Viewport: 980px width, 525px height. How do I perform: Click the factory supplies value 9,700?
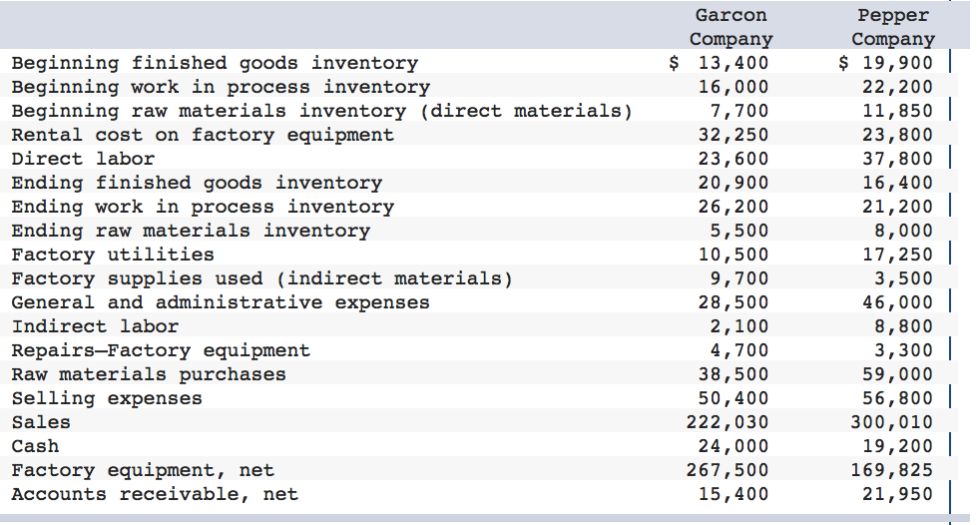[739, 278]
